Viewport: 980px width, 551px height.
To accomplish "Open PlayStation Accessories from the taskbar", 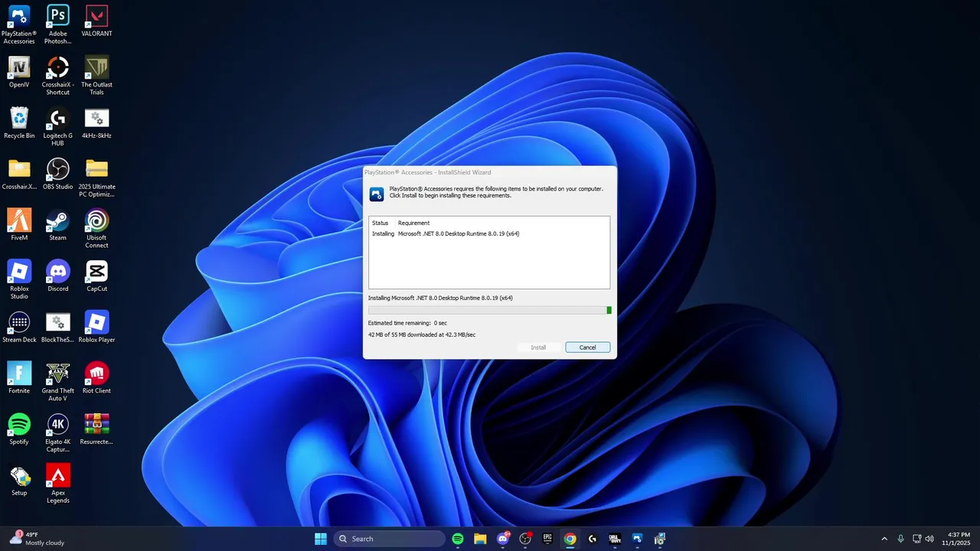I will 637,539.
